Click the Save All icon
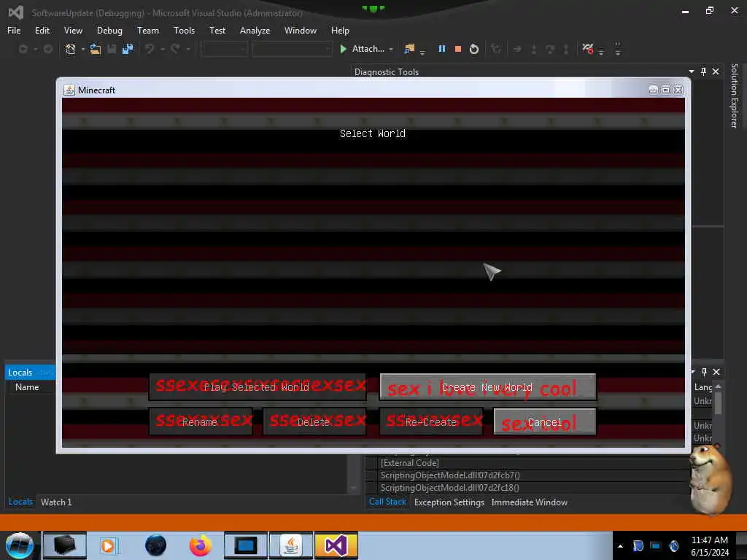This screenshot has width=747, height=560. 127,49
